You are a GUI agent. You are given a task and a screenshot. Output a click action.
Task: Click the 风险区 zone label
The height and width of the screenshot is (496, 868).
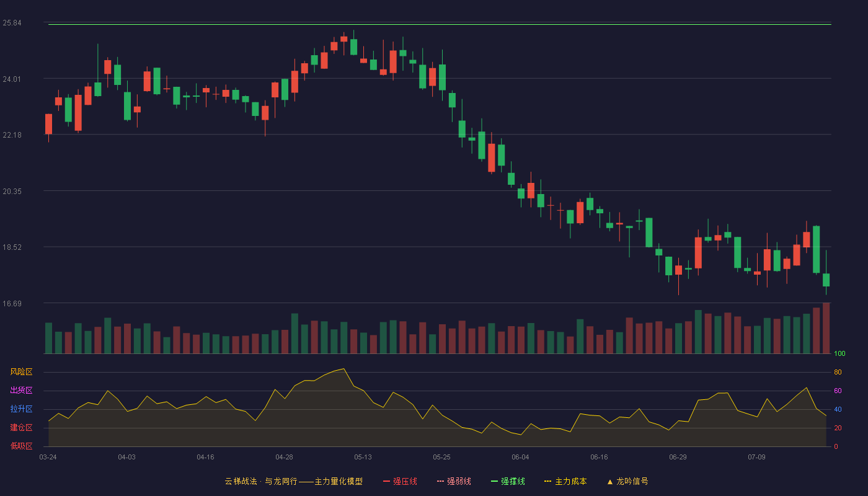point(21,372)
